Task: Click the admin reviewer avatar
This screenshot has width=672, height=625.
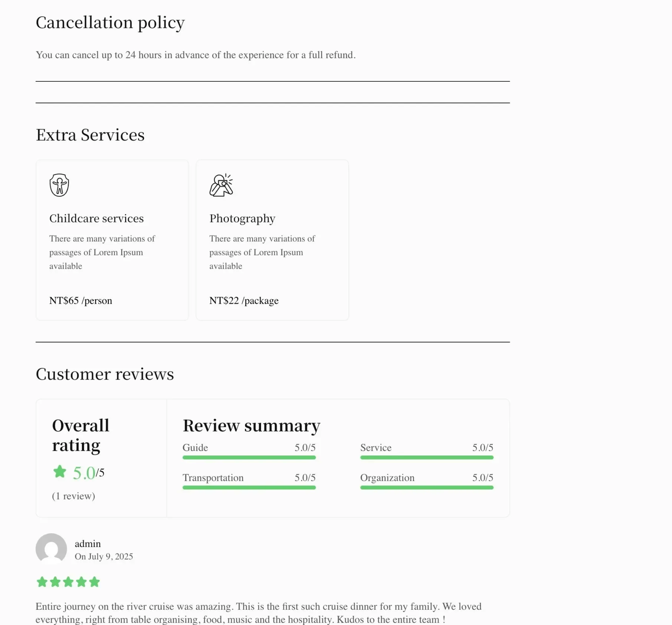Action: click(x=51, y=549)
